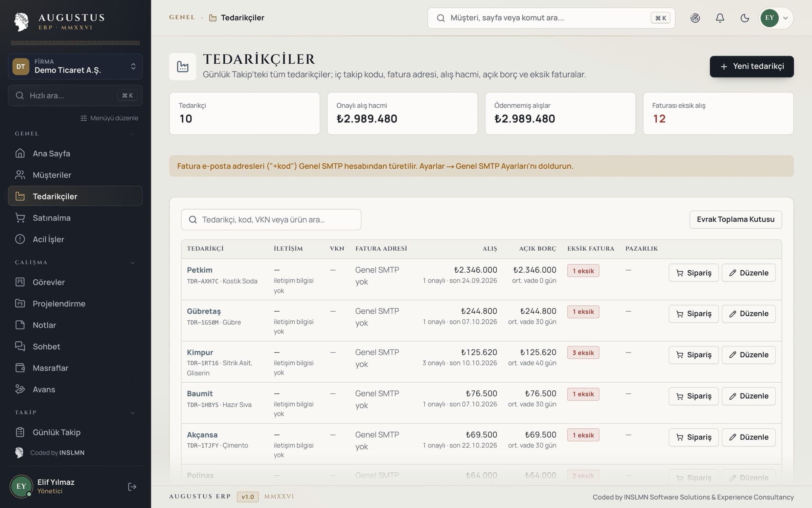Click Düzenle for Petkim
Screen dimensions: 812x508
(749, 273)
